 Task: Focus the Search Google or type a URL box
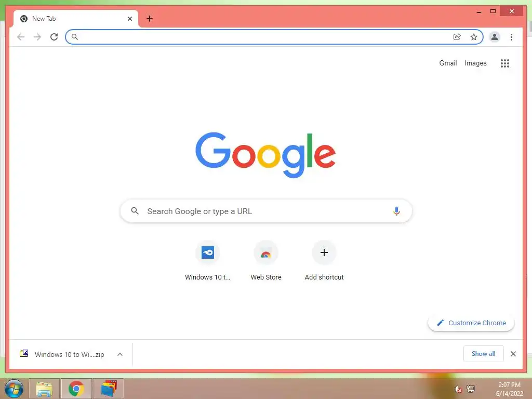266,211
